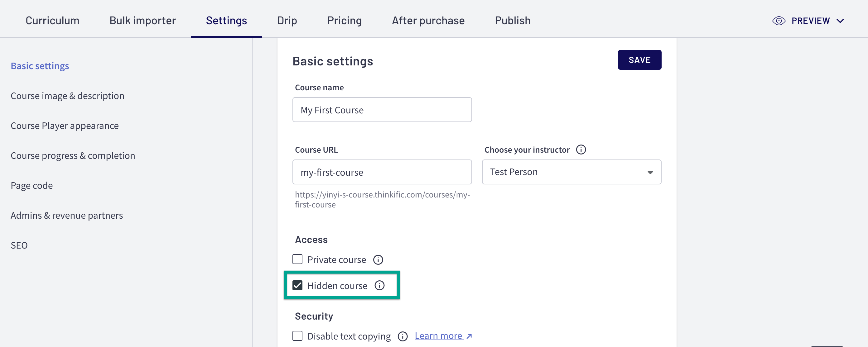Switch to the Curriculum tab

click(52, 21)
